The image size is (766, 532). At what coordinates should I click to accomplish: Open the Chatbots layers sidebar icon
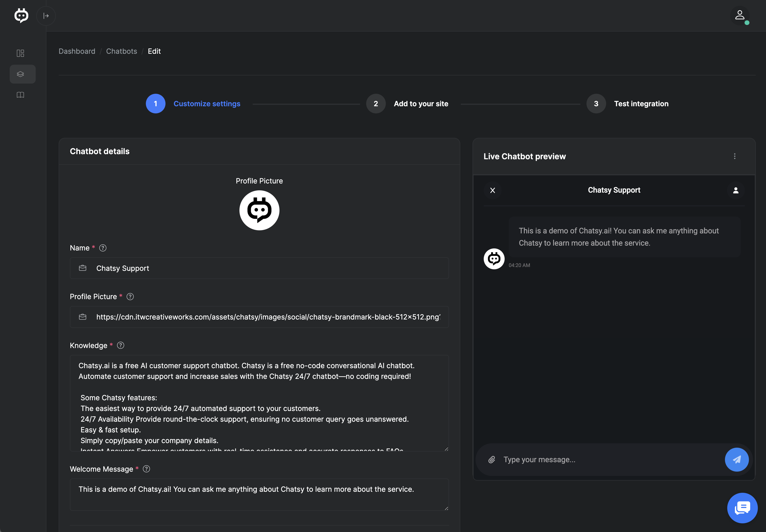(x=20, y=74)
